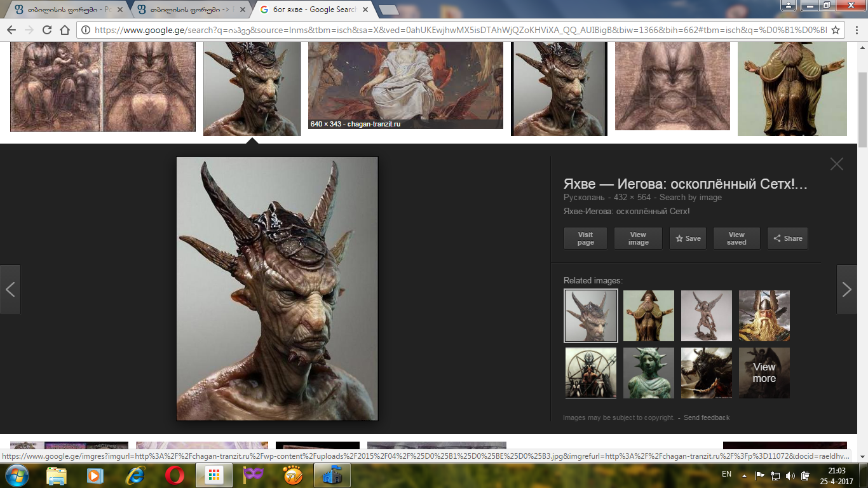This screenshot has width=868, height=488.
Task: Save the image with Save button
Action: (688, 238)
